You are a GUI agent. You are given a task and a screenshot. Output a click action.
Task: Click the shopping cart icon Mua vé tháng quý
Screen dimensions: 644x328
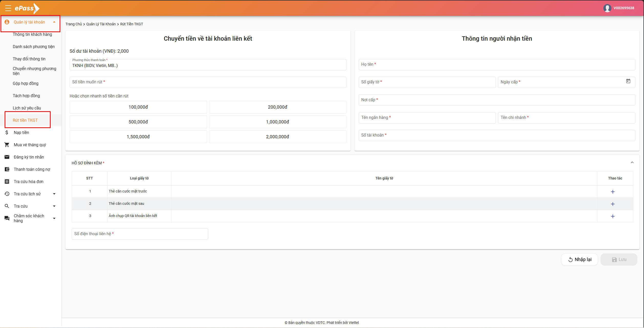7,145
